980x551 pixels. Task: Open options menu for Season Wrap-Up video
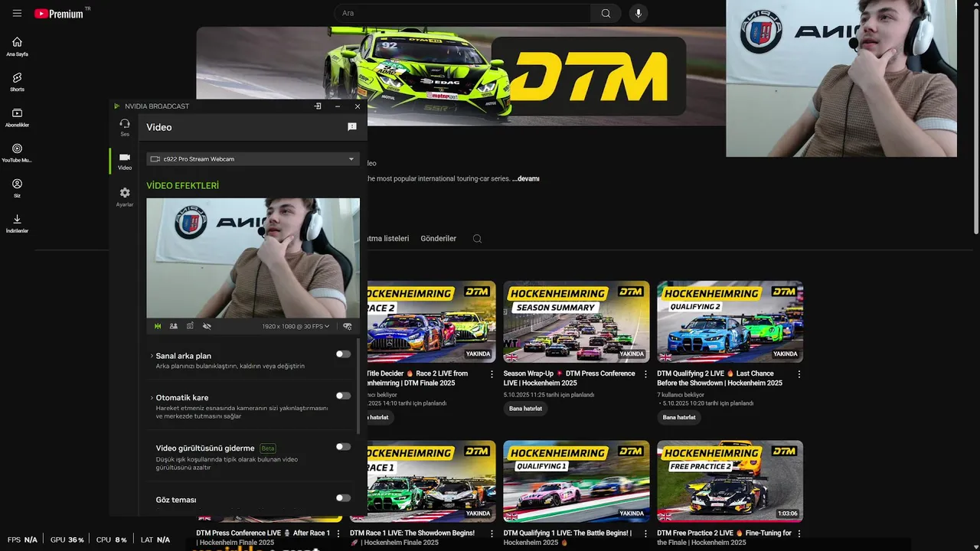pos(646,374)
